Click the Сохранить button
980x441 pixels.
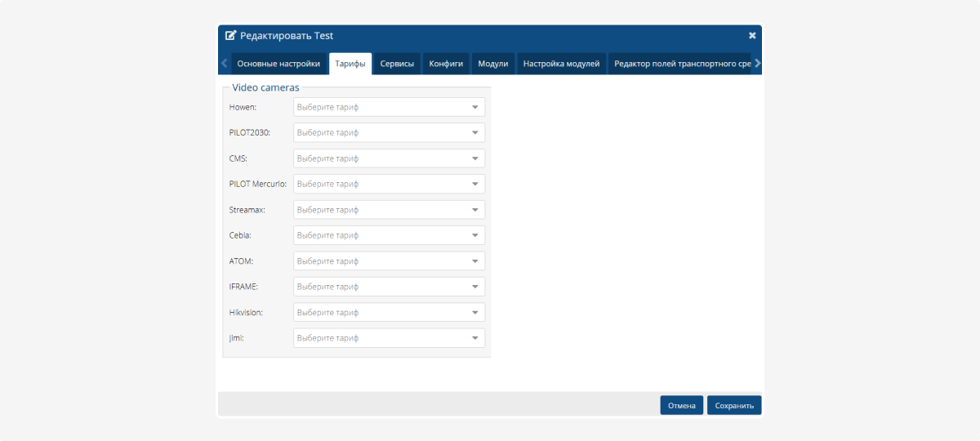(x=734, y=405)
